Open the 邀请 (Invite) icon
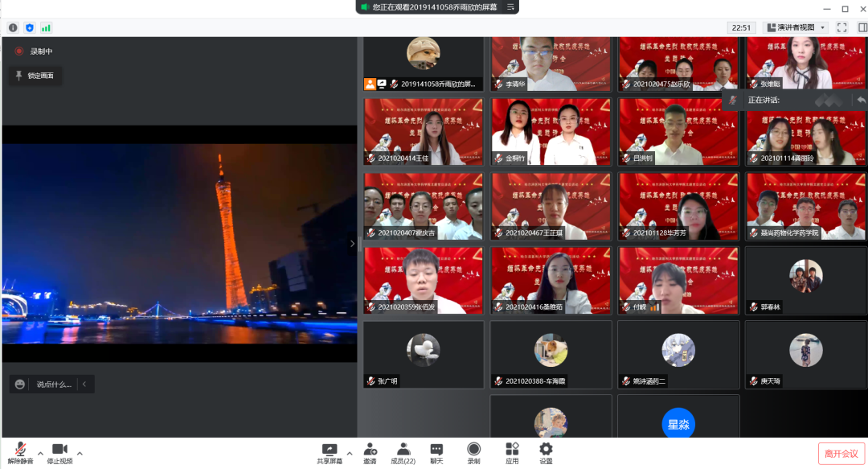The width and height of the screenshot is (868, 469). tap(370, 452)
